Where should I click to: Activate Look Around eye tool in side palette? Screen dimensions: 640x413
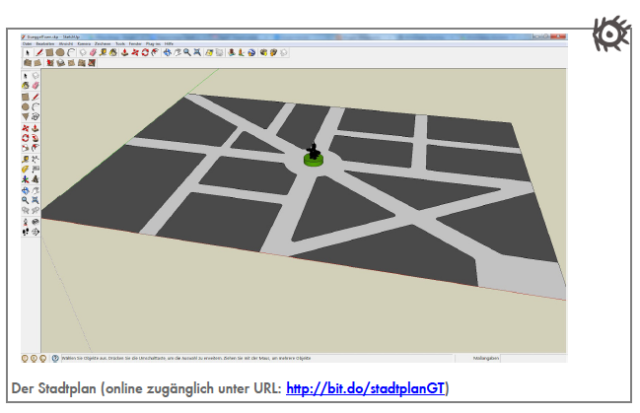coord(36,222)
